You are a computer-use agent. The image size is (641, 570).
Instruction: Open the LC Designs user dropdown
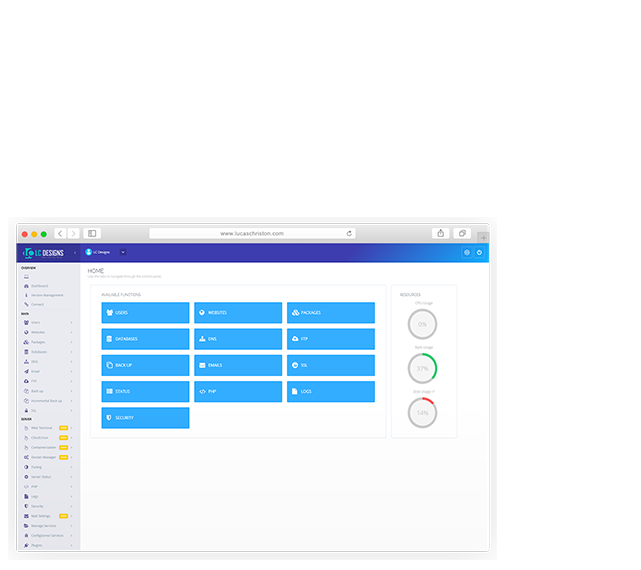tap(123, 252)
